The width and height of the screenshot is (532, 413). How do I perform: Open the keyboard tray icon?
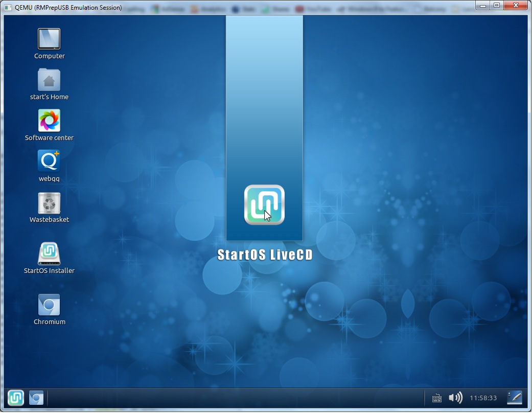pyautogui.click(x=437, y=398)
